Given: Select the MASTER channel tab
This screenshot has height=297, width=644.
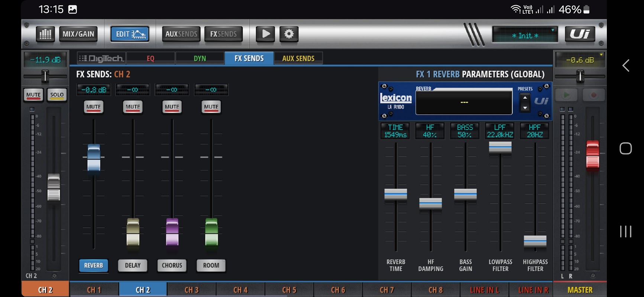Looking at the screenshot, I should 580,290.
